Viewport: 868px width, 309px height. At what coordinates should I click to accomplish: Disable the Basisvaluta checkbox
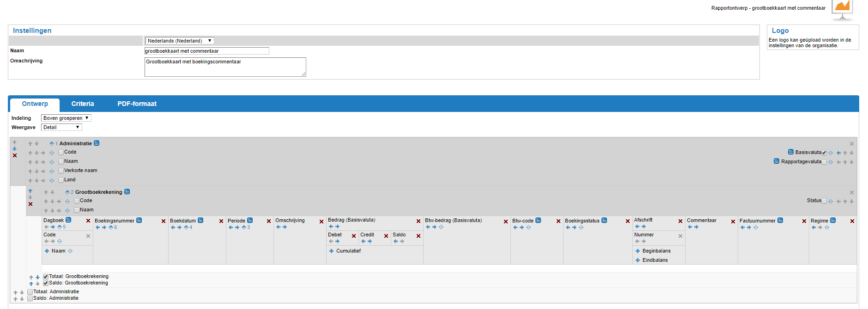coord(824,153)
